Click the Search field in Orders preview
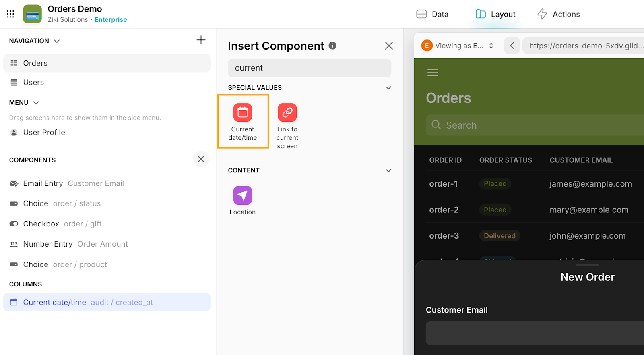 [x=535, y=125]
